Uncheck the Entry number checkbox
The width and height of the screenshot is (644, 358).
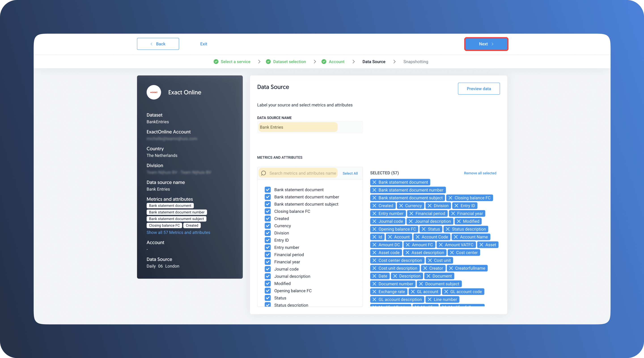(x=268, y=247)
